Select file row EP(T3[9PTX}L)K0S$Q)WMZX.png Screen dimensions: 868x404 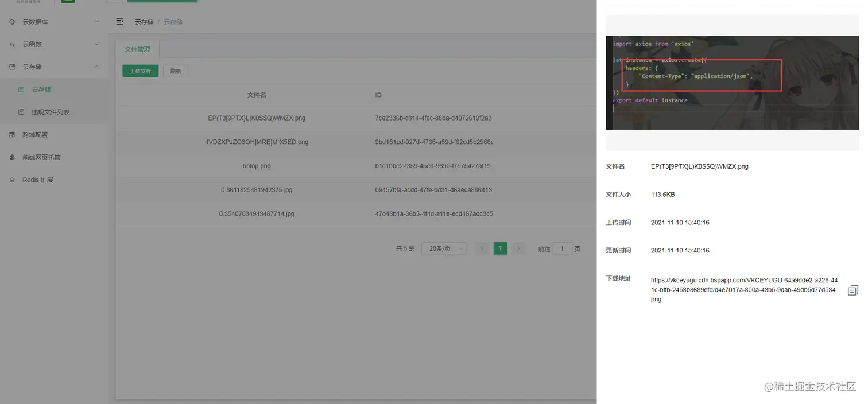(x=356, y=118)
